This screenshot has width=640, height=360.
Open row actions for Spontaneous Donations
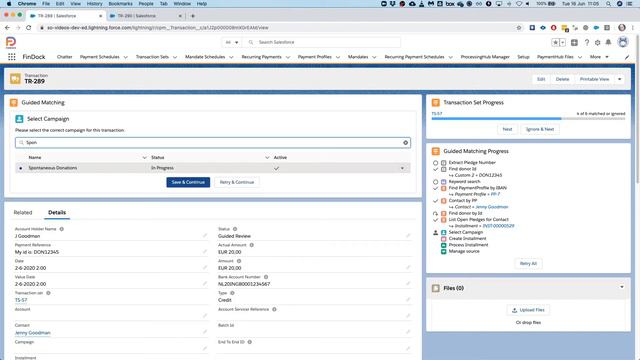402,168
